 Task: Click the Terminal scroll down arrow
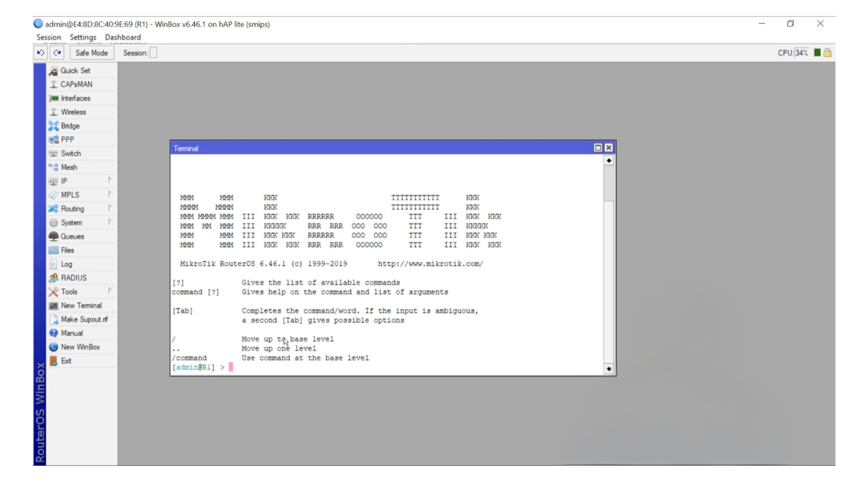pos(609,369)
